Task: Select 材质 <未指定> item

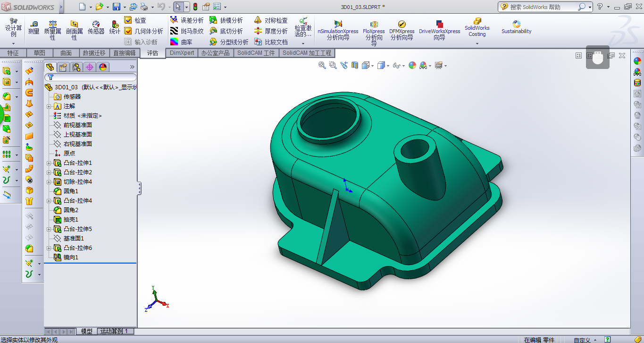Action: (78, 116)
